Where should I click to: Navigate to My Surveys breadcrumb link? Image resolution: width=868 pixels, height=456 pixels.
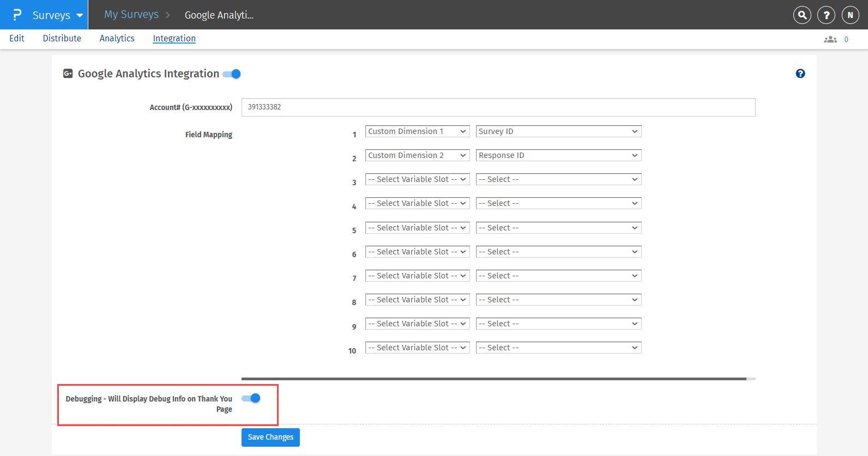(x=131, y=15)
